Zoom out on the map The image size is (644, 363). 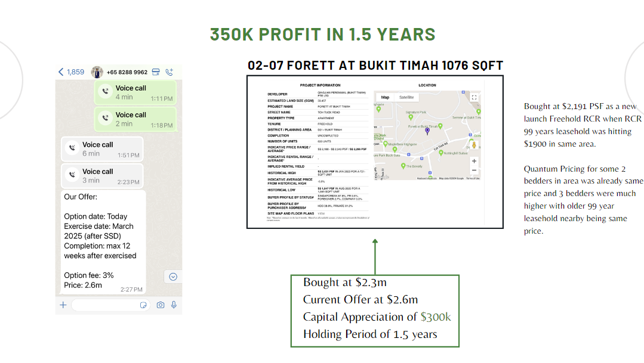[474, 170]
